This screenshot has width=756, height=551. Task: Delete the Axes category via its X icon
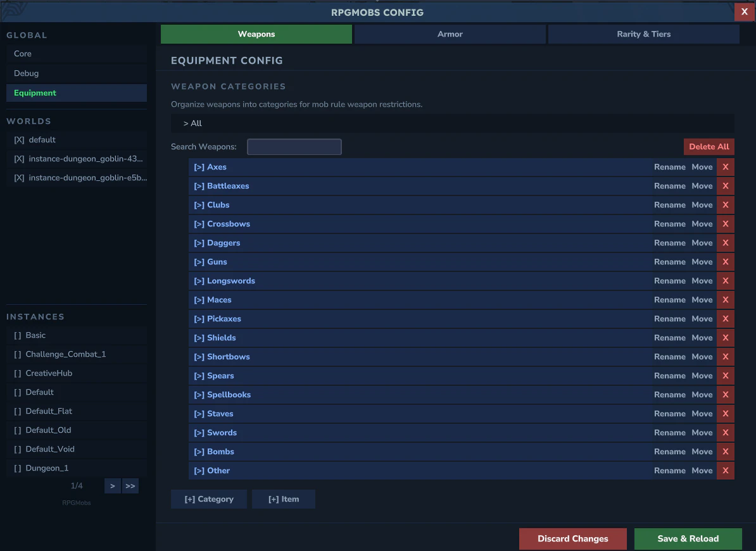pyautogui.click(x=725, y=166)
